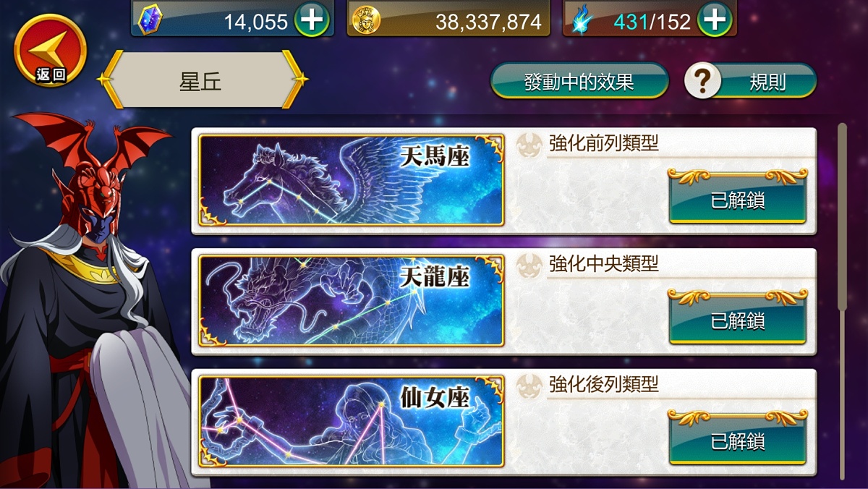Add more blue gems with plus icon
This screenshot has height=489, width=868.
[x=312, y=20]
